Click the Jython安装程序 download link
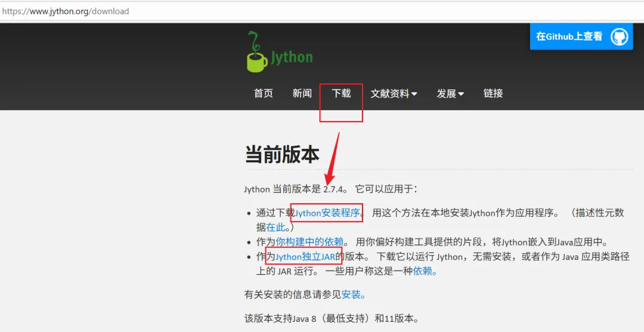644x332 pixels. pos(327,213)
